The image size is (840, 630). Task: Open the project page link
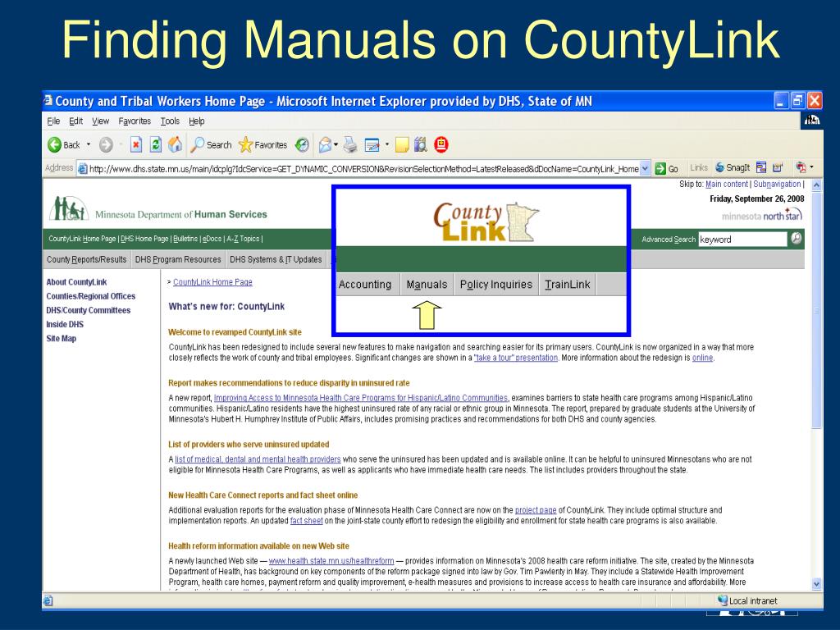tap(536, 510)
